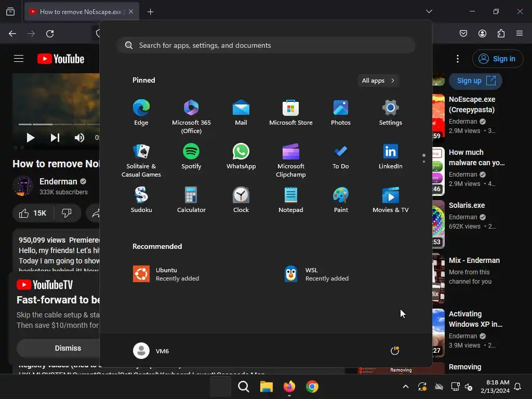Launch Microsoft Clipchamp
Image resolution: width=532 pixels, height=399 pixels.
tap(291, 160)
